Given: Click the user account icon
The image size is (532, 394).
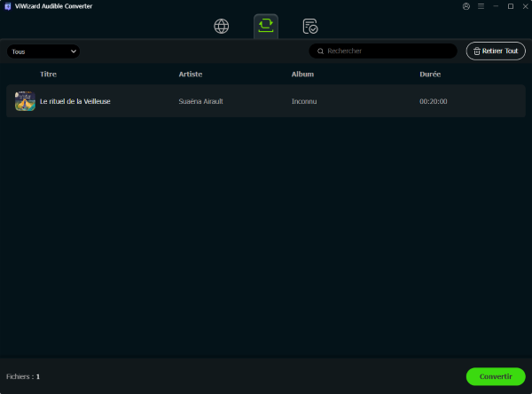Looking at the screenshot, I should (466, 6).
